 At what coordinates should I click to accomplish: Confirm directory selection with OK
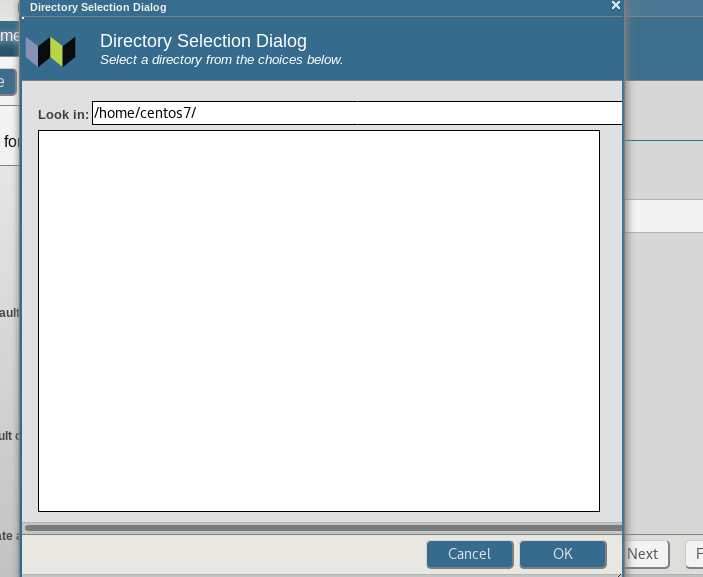click(x=563, y=554)
